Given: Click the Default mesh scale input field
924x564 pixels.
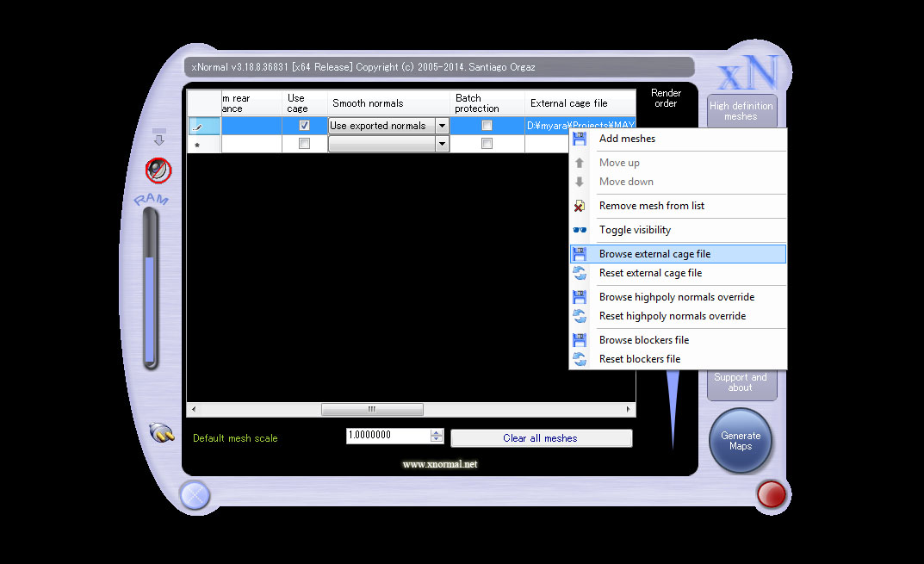Looking at the screenshot, I should 389,436.
